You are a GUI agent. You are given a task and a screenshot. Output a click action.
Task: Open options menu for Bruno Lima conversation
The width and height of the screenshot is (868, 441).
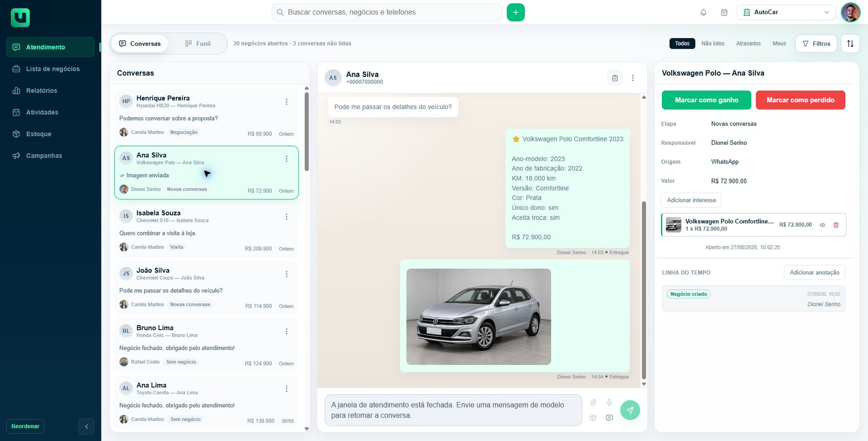click(286, 331)
